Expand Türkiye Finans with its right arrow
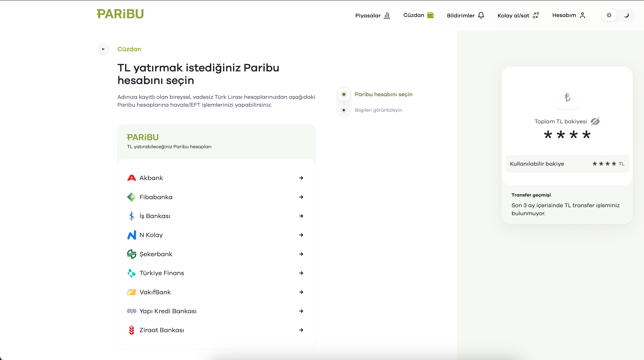The height and width of the screenshot is (360, 644). (x=301, y=273)
